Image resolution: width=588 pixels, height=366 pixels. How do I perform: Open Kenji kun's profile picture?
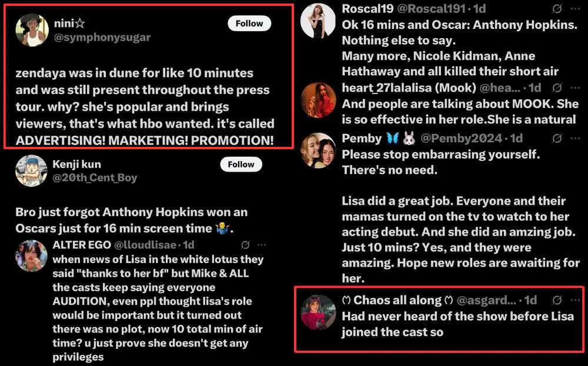click(31, 170)
